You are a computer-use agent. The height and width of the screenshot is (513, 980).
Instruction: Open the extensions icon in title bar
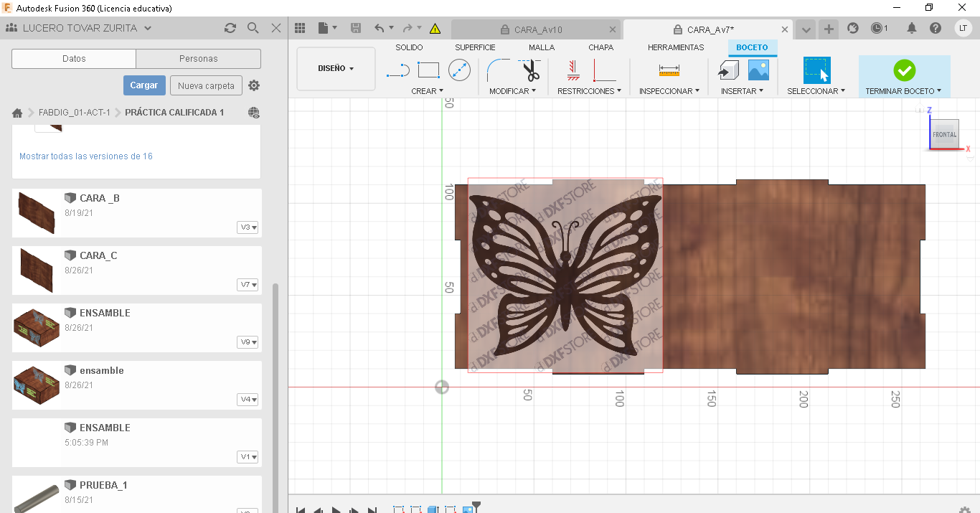pyautogui.click(x=853, y=28)
